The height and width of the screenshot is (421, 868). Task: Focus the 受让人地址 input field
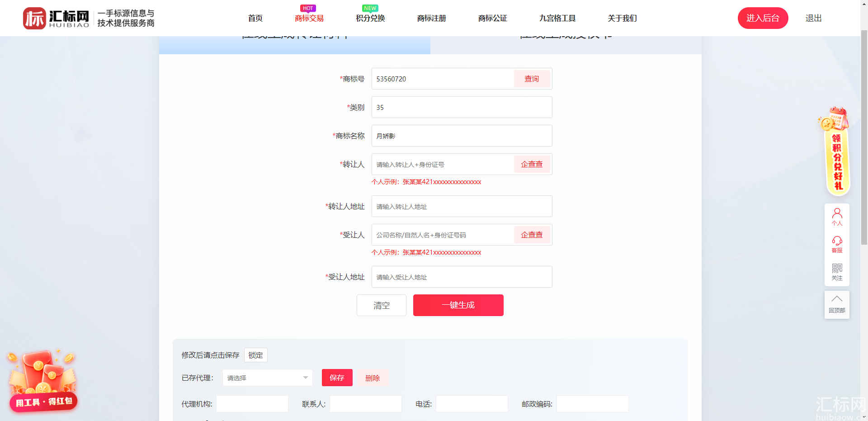pos(462,277)
